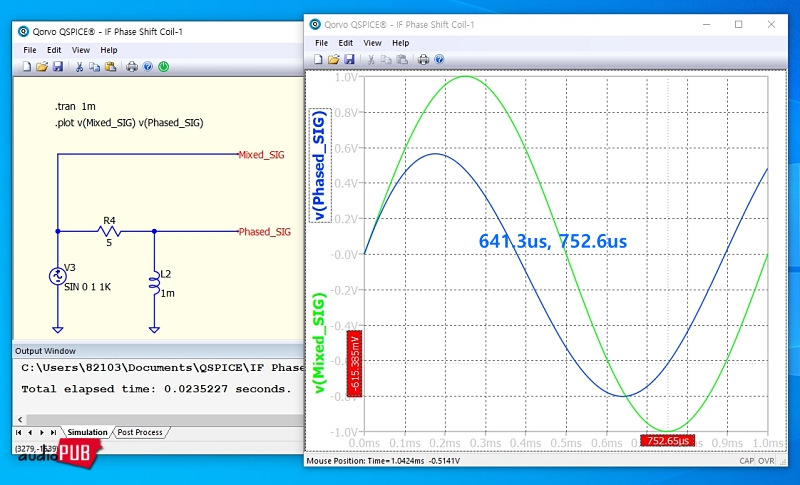This screenshot has width=800, height=485.
Task: Open Edit menu in schematic window
Action: pos(54,50)
